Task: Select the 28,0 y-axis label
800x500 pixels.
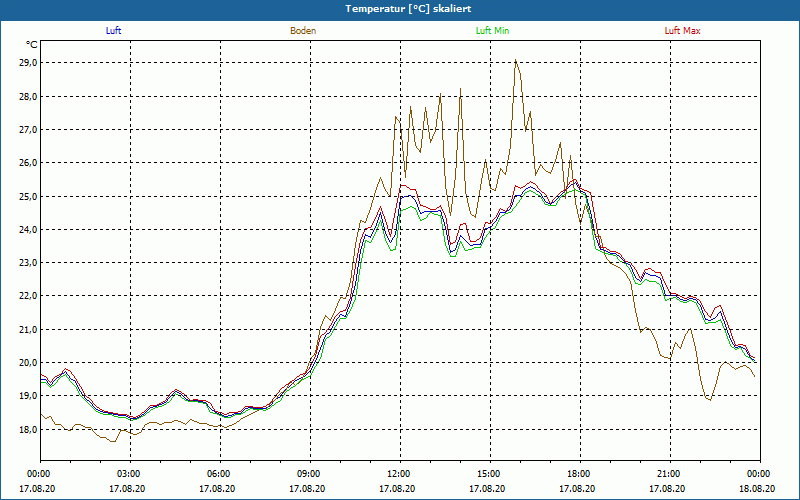Action: tap(28, 96)
